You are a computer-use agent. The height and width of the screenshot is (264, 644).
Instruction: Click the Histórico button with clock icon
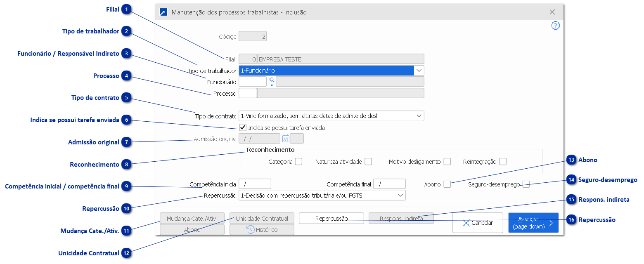(x=262, y=230)
